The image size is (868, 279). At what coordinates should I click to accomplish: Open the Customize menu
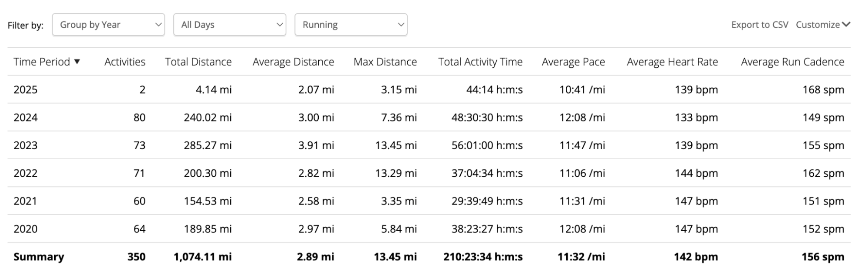click(823, 25)
